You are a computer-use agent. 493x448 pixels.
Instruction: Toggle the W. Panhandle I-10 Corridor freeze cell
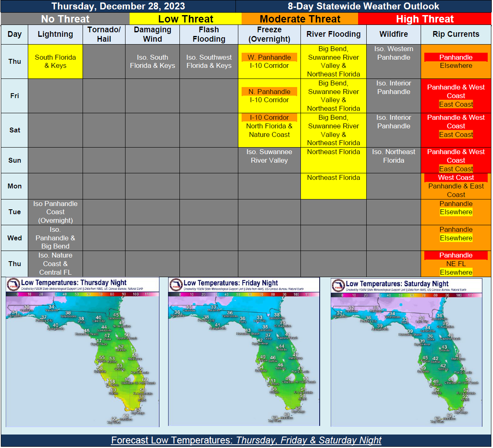click(x=269, y=61)
